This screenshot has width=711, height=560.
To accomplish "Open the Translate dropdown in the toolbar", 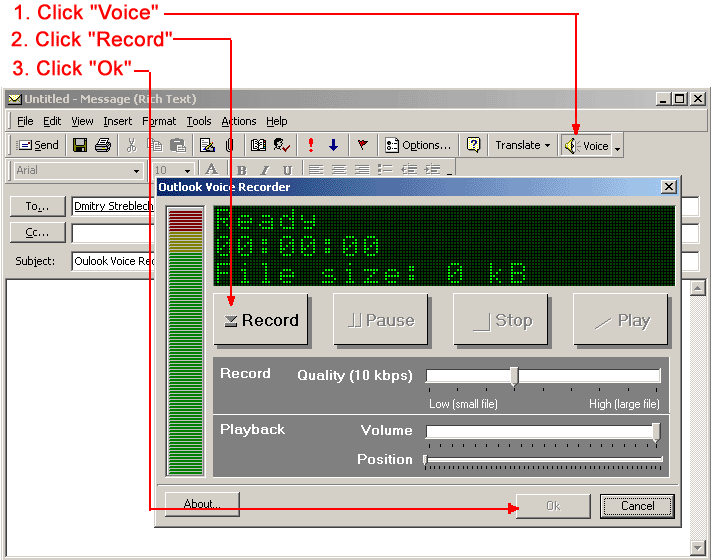I will click(x=522, y=145).
